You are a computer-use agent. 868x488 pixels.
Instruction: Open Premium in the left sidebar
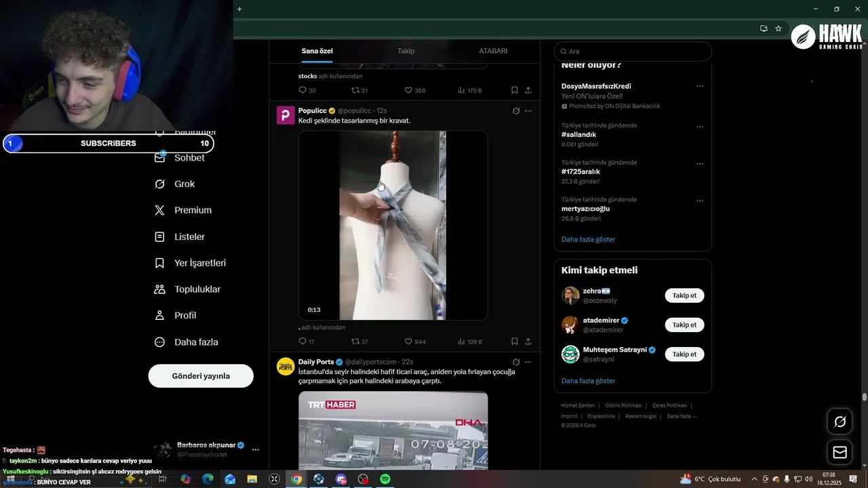[183, 210]
